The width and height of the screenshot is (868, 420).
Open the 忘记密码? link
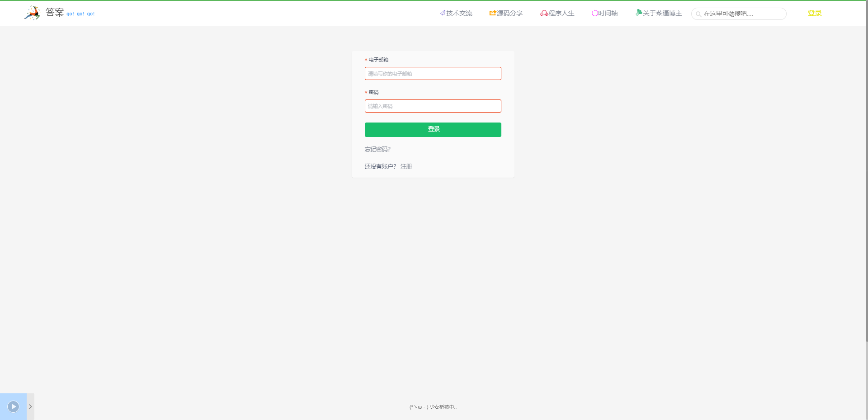point(377,149)
